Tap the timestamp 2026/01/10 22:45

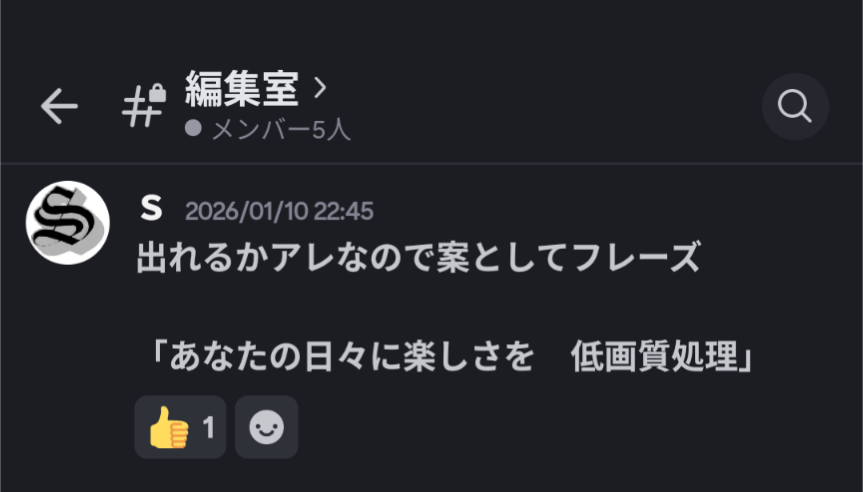pyautogui.click(x=279, y=211)
